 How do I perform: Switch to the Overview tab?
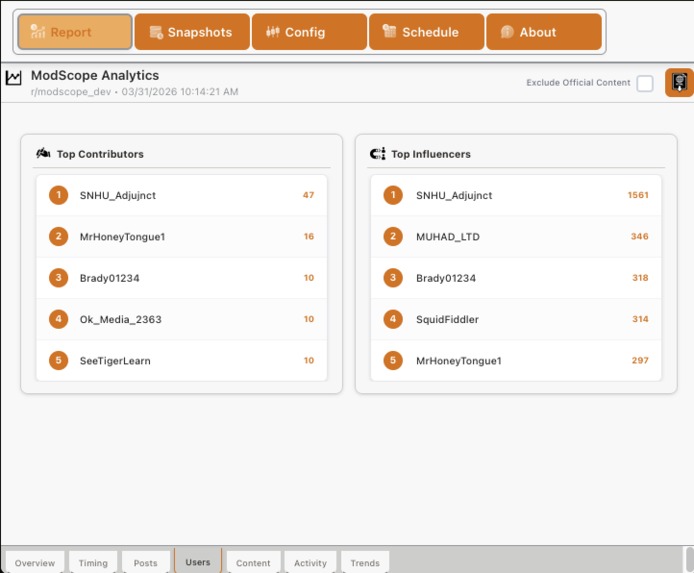click(x=35, y=563)
